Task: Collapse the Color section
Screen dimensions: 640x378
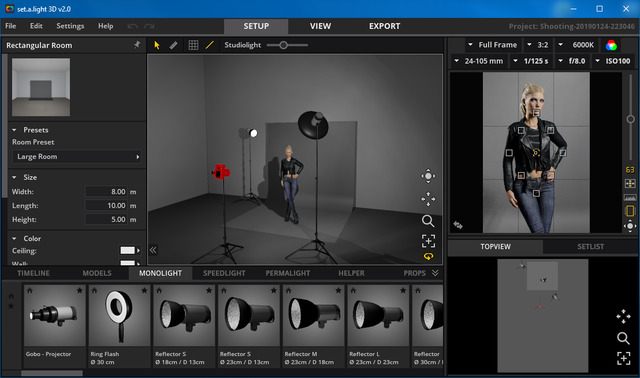Action: [x=14, y=238]
